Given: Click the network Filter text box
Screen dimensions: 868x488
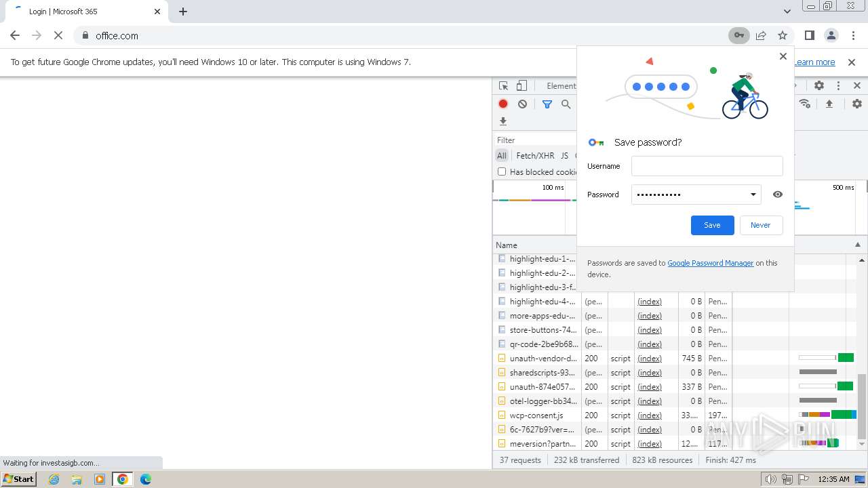Looking at the screenshot, I should coord(536,140).
